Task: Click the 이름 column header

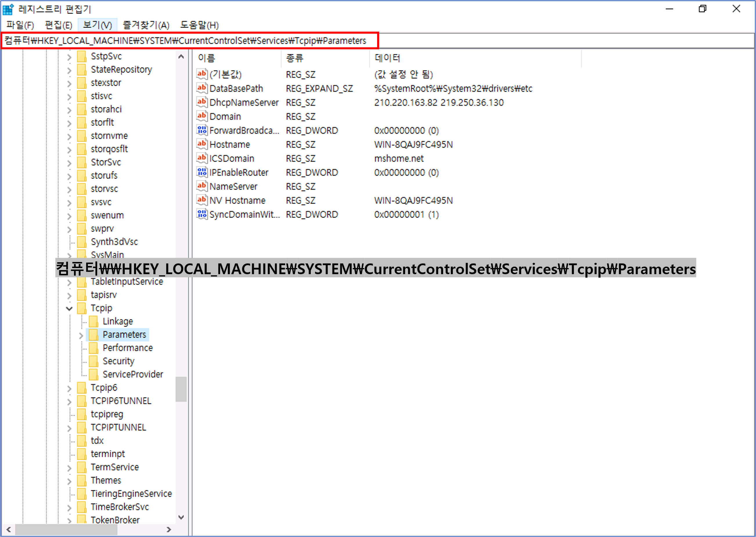Action: [207, 58]
